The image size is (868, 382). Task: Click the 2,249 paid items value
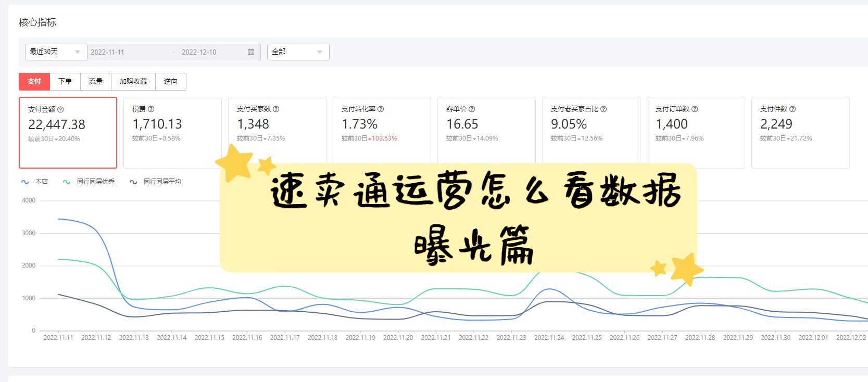776,124
